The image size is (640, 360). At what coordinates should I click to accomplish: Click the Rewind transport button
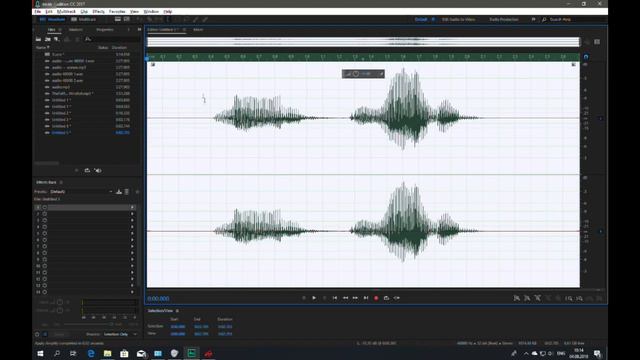345,298
